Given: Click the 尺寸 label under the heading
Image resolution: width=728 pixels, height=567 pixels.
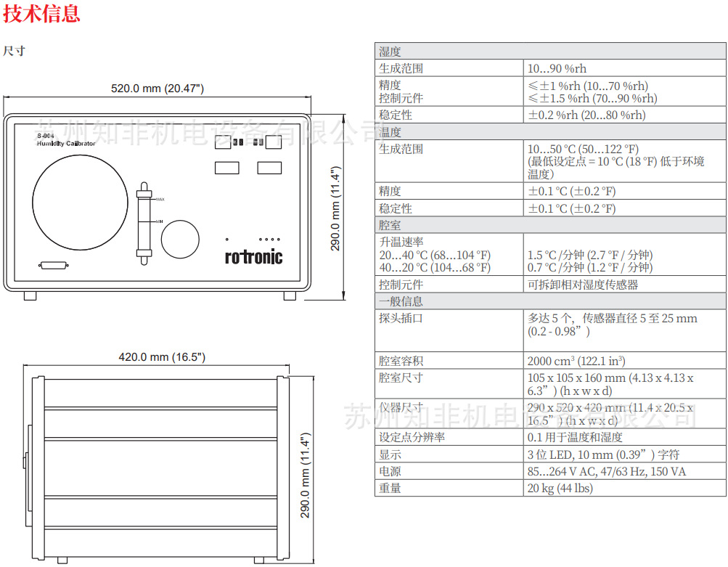Looking at the screenshot, I should [14, 50].
